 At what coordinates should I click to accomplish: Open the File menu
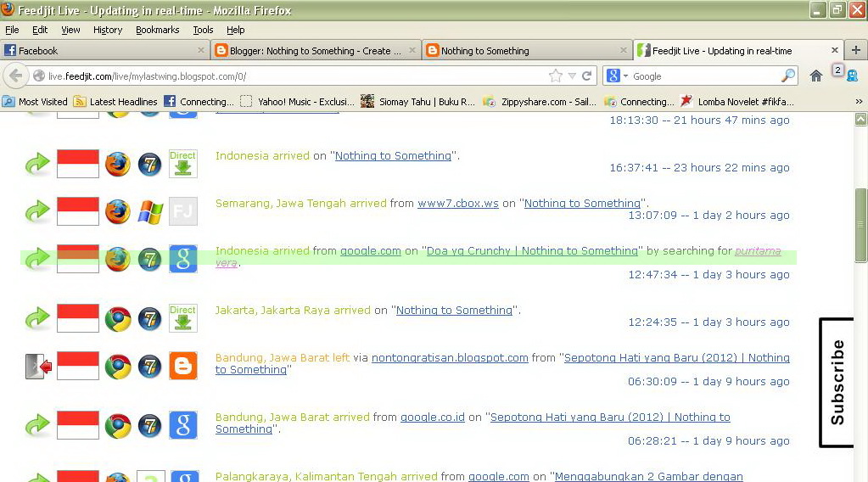pyautogui.click(x=12, y=30)
